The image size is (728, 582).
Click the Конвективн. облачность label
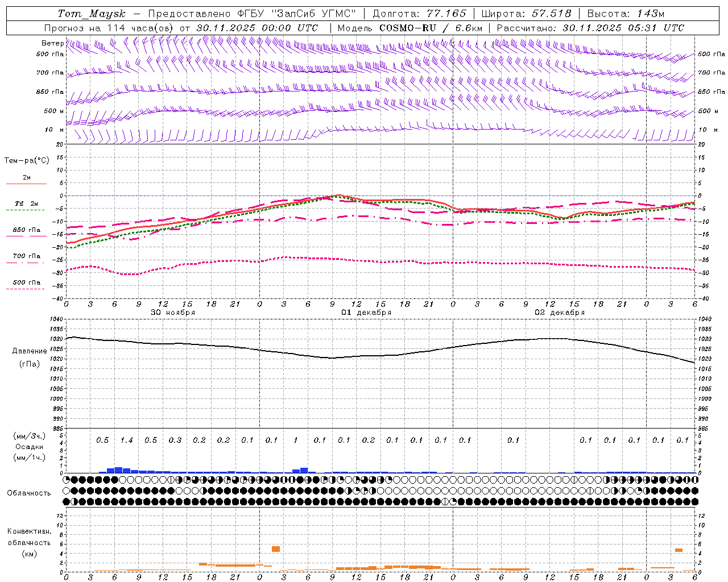29,537
